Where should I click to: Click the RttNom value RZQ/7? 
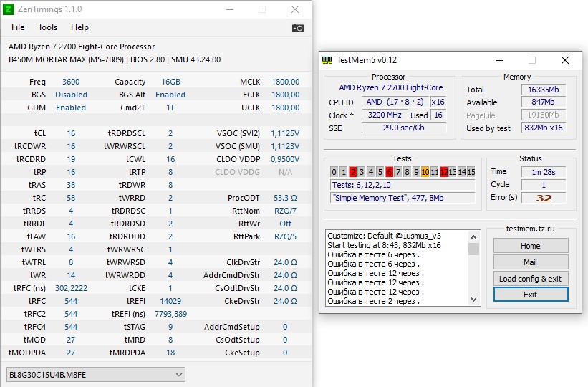285,211
